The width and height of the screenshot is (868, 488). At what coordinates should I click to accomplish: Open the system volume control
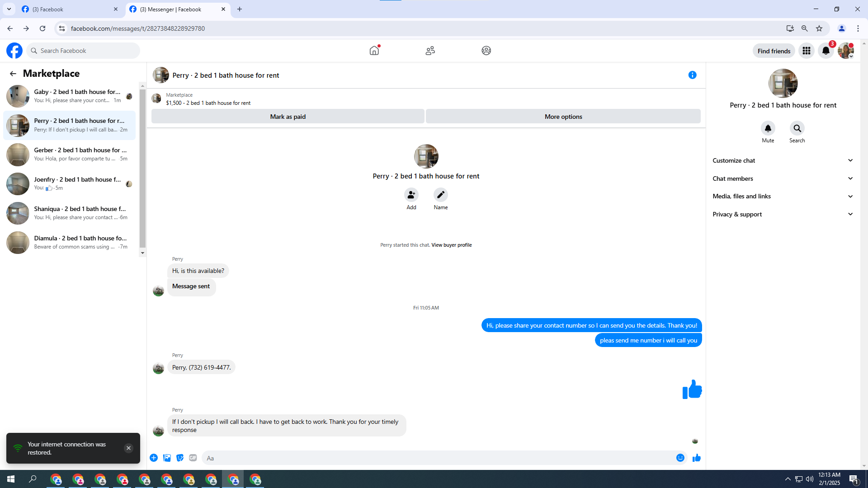[810, 479]
